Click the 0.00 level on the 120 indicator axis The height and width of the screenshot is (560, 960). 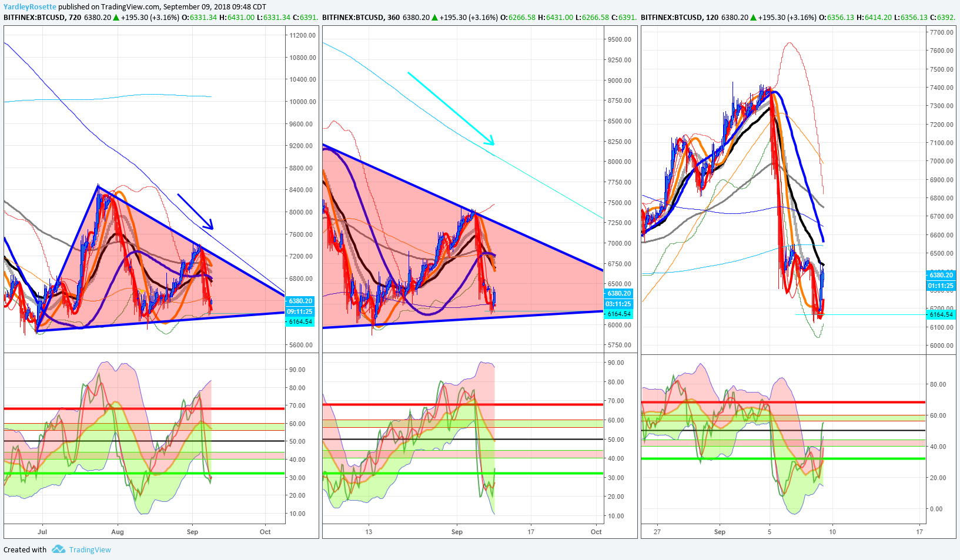pos(936,509)
